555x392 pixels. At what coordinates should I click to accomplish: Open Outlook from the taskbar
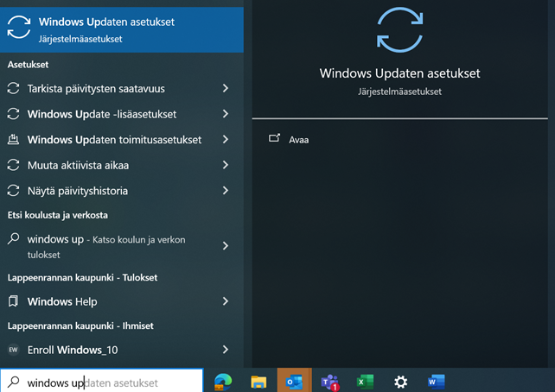(294, 383)
